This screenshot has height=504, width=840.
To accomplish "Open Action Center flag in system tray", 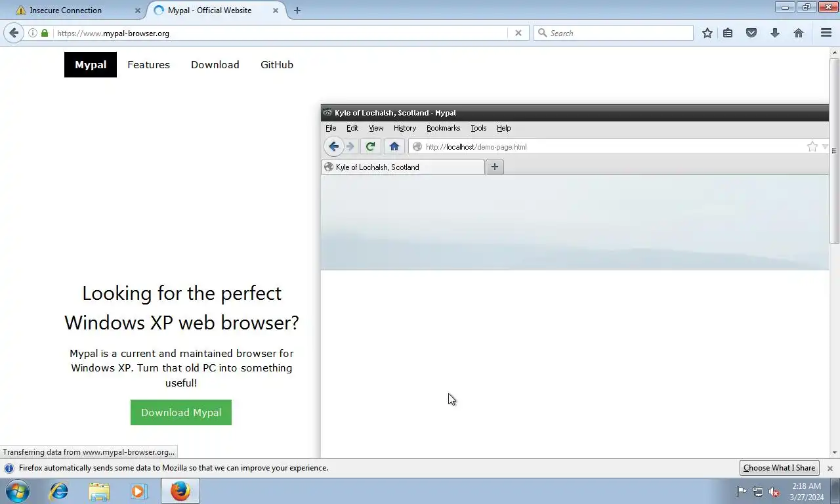I will (x=742, y=492).
